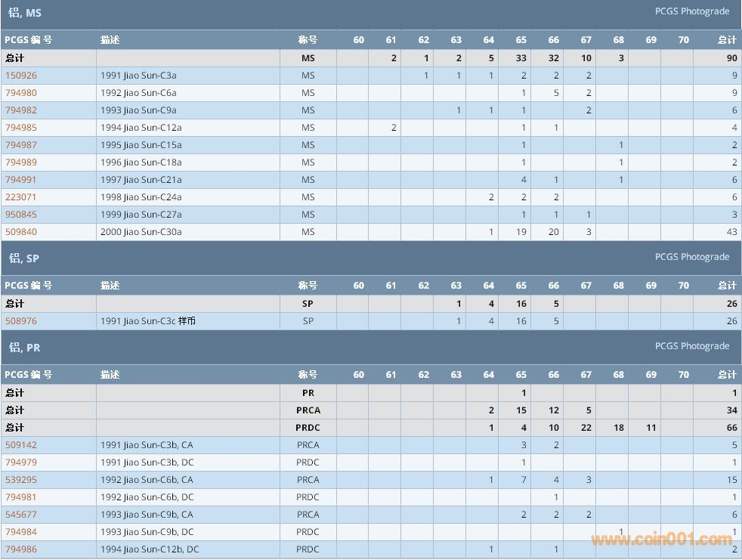Click the 铝, MS section heading
Viewport: 742px width, 560px height.
tap(25, 13)
